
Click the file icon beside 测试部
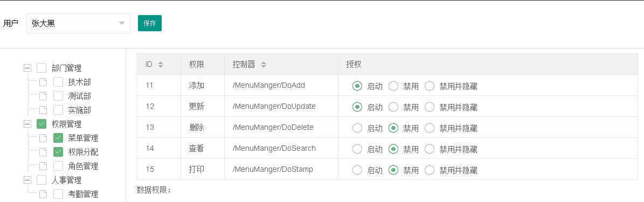[43, 96]
